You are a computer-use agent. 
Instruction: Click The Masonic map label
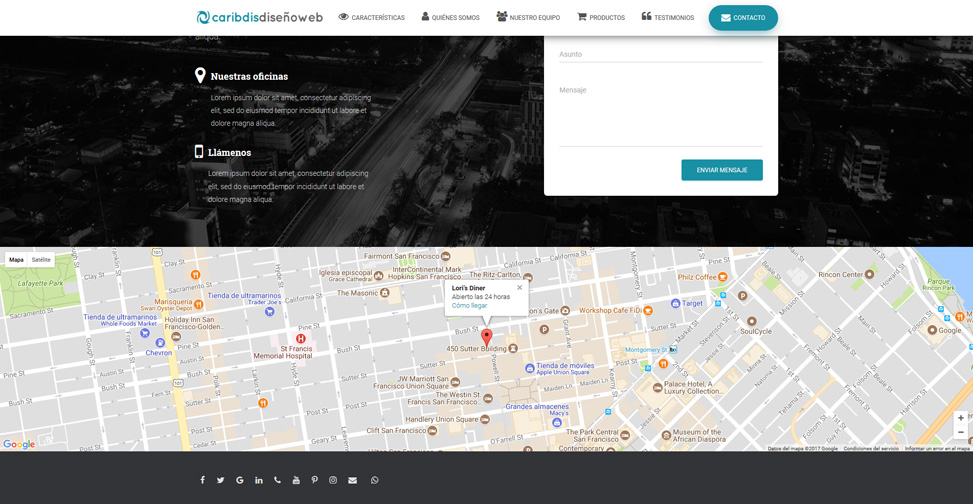(x=357, y=292)
